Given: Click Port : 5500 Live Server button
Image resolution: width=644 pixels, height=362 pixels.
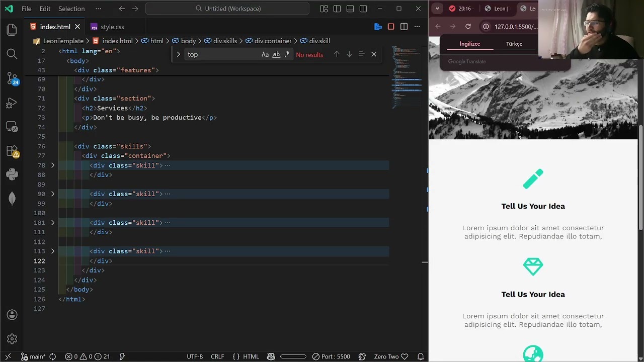Looking at the screenshot, I should (x=331, y=356).
